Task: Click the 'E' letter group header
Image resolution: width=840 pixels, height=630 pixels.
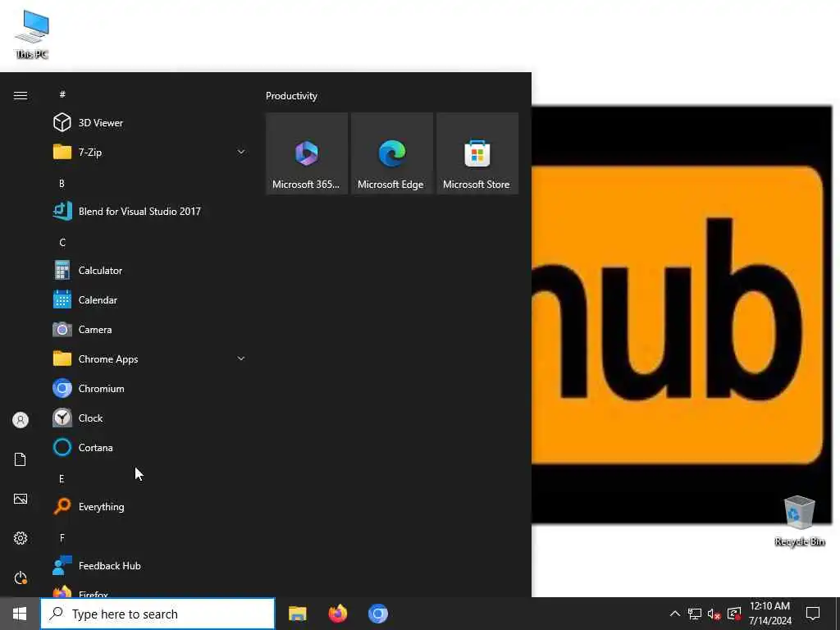Action: pyautogui.click(x=62, y=478)
